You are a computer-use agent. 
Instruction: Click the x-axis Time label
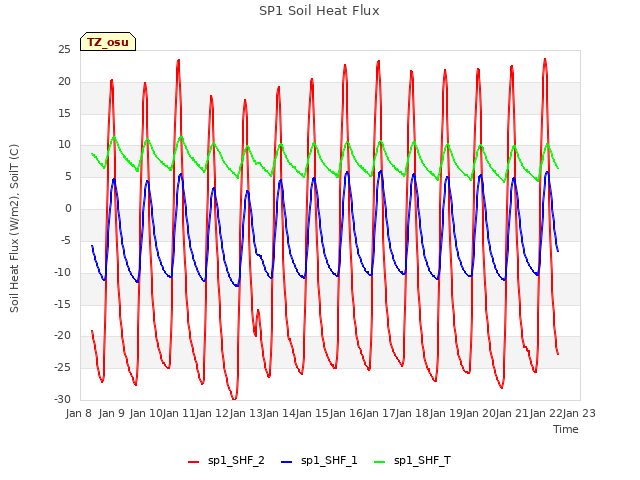pos(566,429)
